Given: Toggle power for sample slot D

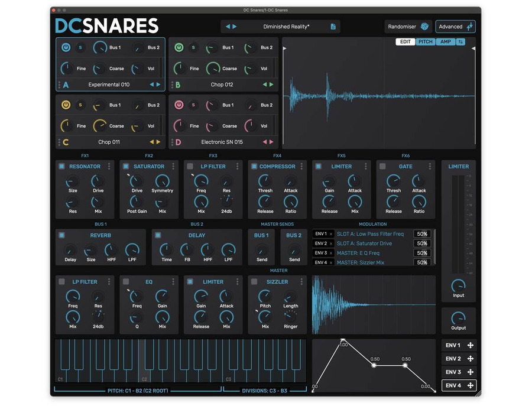Looking at the screenshot, I should click(x=179, y=105).
